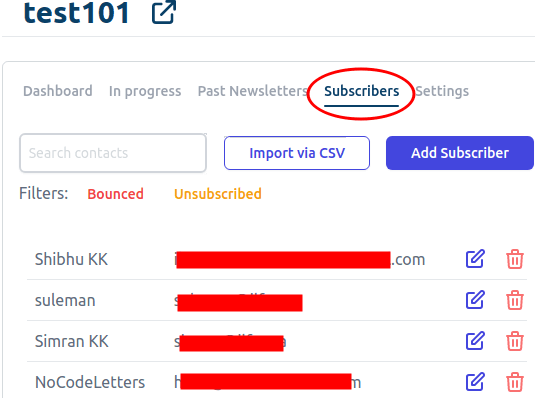Screen dimensions: 535x398
Task: Delete subscriber Shibhu KK
Action: (x=515, y=259)
